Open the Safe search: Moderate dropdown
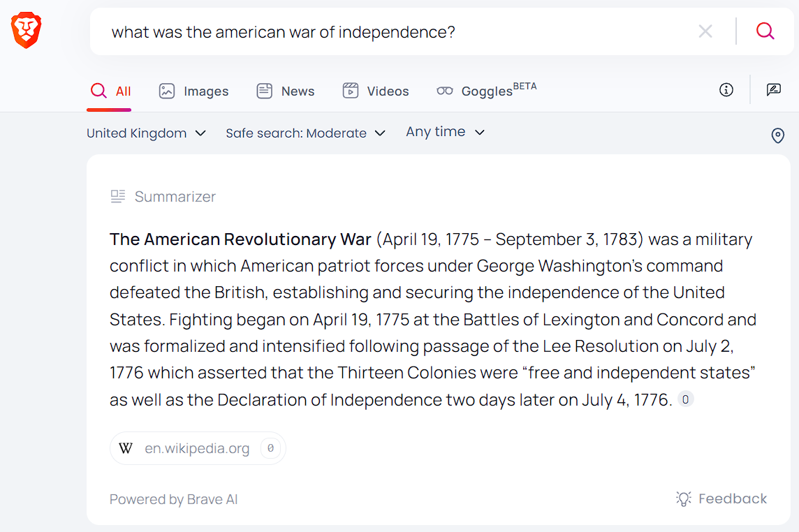This screenshot has width=799, height=532. pos(305,133)
